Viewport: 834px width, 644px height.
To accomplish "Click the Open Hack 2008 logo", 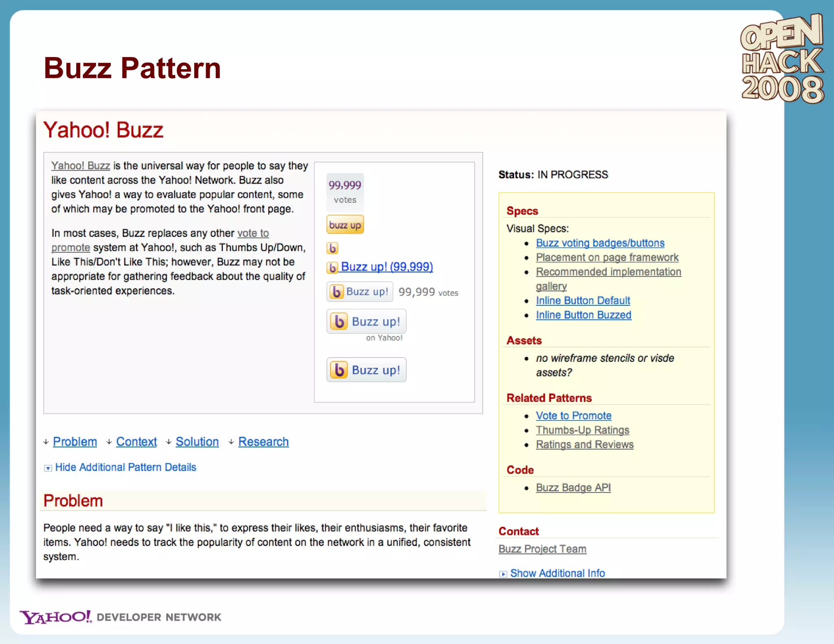I will click(782, 58).
